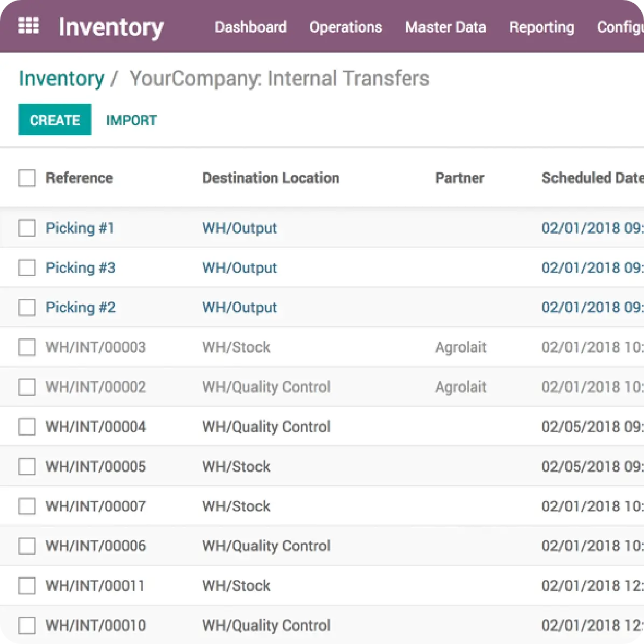Screen dimensions: 644x644
Task: Open the apps grid menu icon
Action: pos(29,26)
